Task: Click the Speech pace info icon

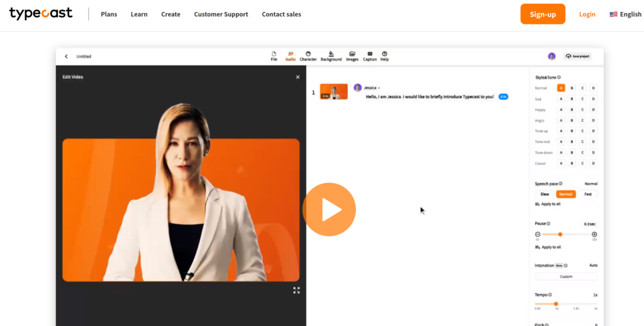Action: 560,184
